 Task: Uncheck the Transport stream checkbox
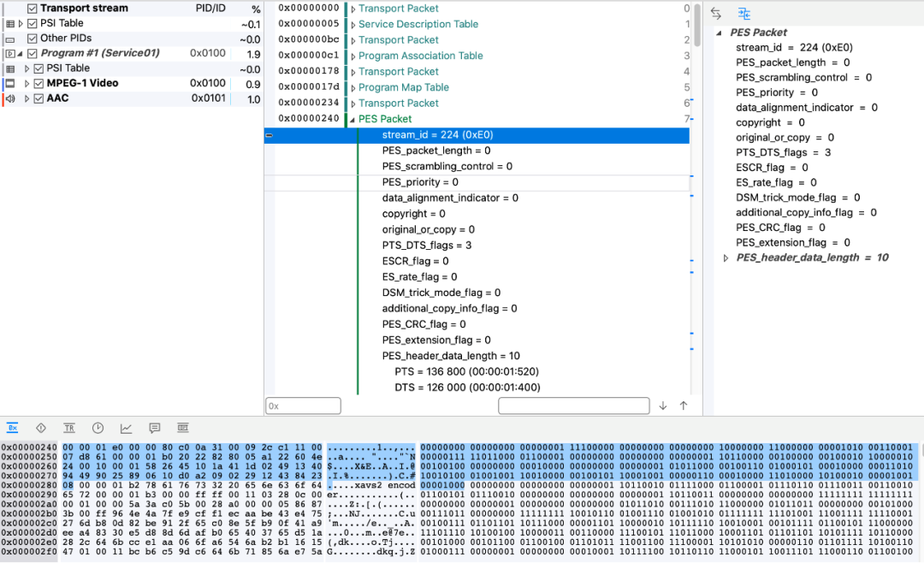pyautogui.click(x=33, y=9)
